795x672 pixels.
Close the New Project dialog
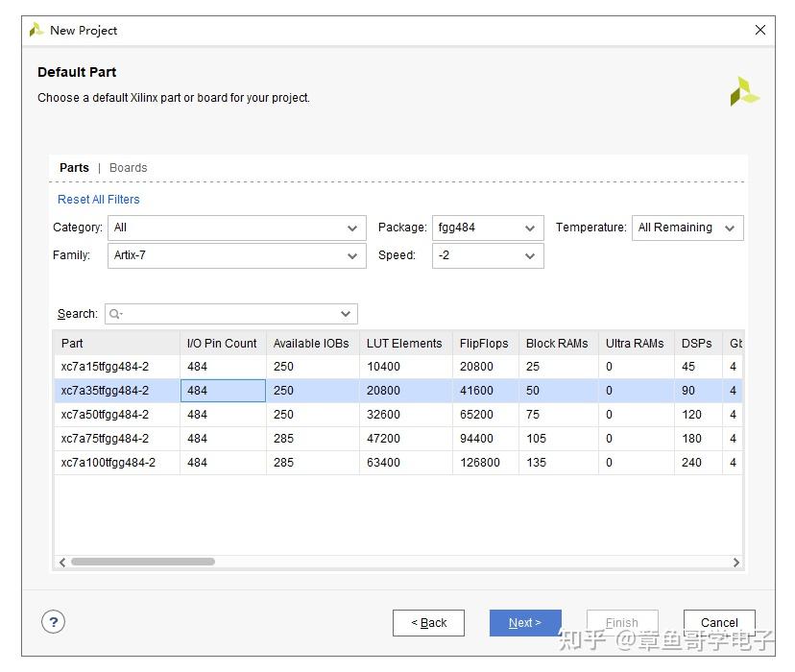pos(760,30)
